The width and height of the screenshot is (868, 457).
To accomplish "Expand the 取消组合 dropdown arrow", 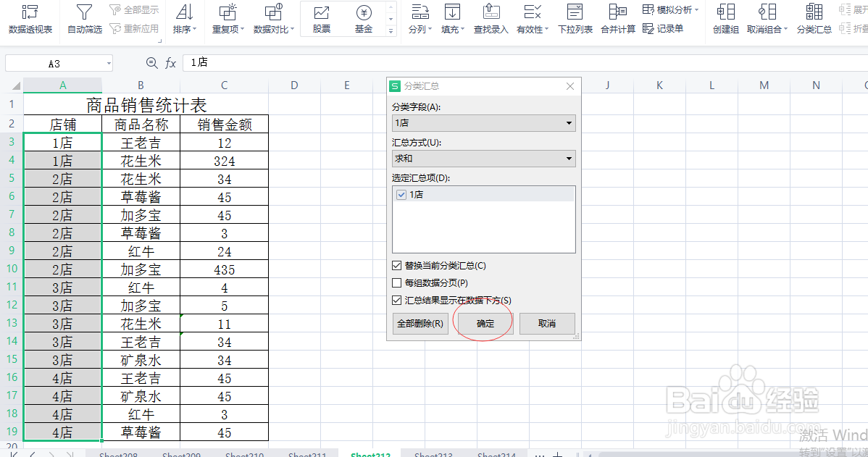I will point(785,29).
